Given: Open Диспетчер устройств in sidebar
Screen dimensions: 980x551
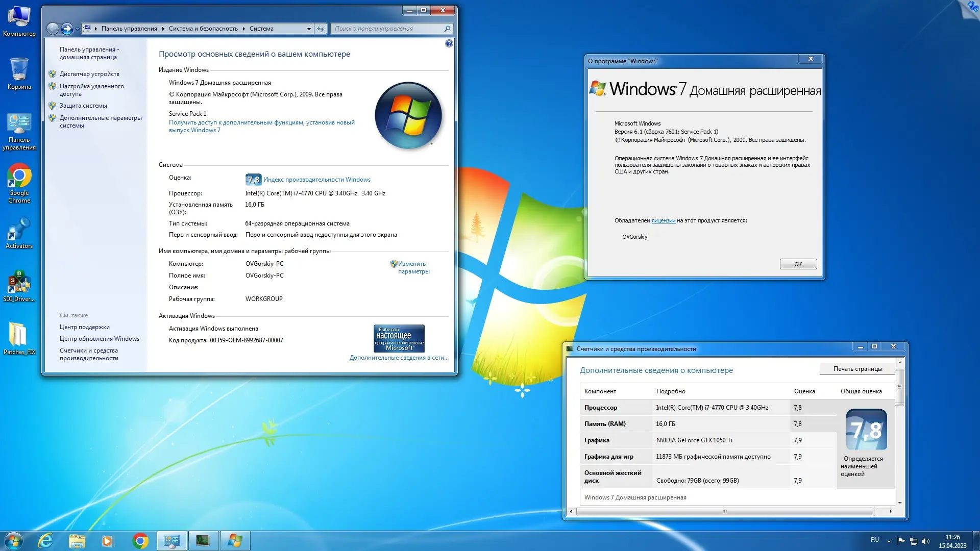Looking at the screenshot, I should coord(89,74).
